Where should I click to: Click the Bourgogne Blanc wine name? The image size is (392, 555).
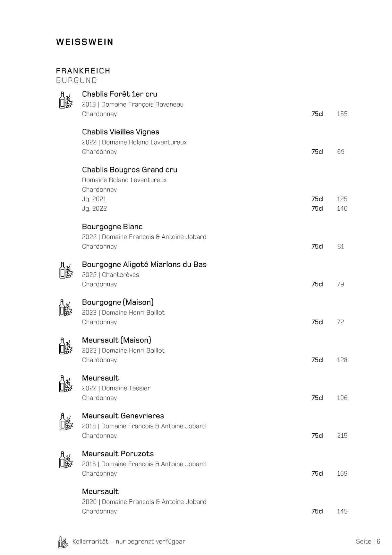pyautogui.click(x=112, y=227)
